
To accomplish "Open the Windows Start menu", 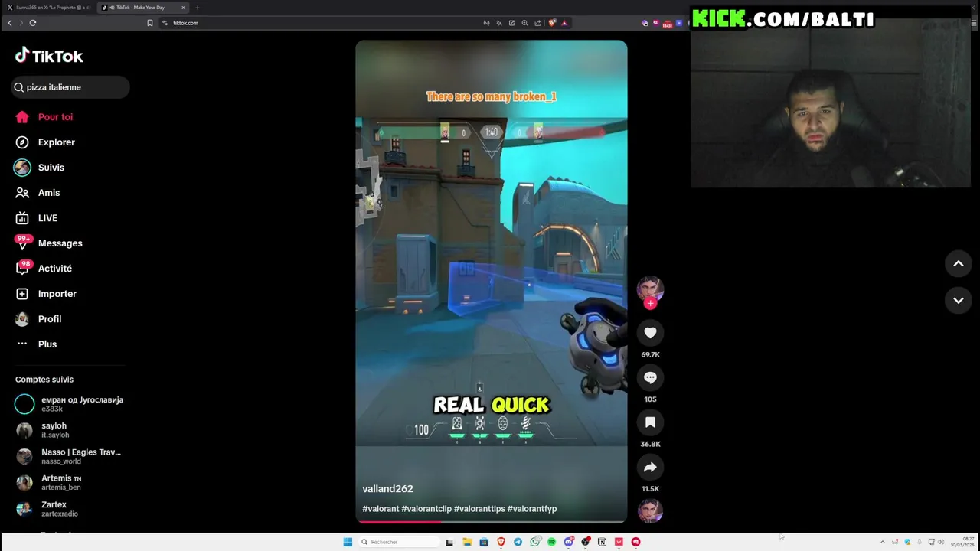I will 348,542.
